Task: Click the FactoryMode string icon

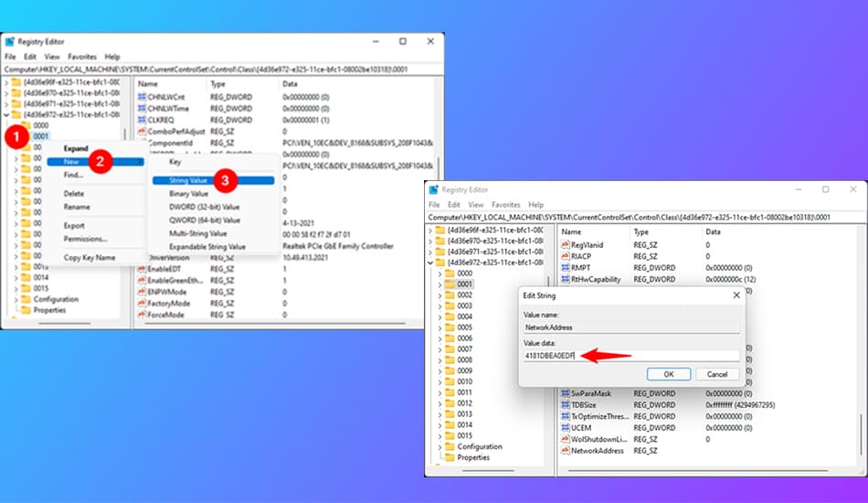Action: (142, 304)
